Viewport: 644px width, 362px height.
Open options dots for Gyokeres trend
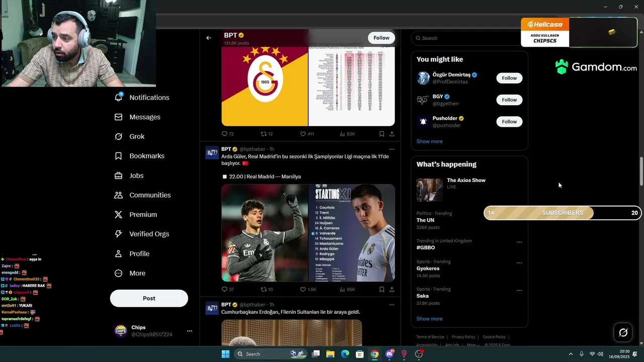pyautogui.click(x=519, y=263)
